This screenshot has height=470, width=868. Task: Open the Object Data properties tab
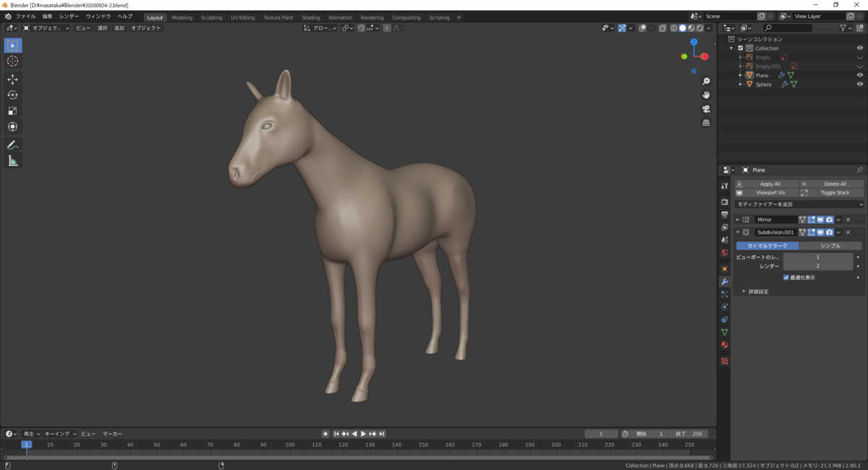[725, 332]
